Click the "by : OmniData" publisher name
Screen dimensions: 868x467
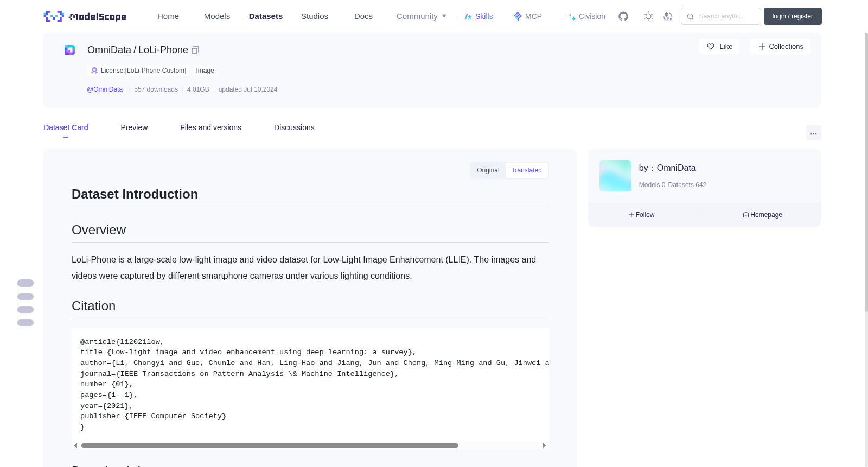click(667, 168)
